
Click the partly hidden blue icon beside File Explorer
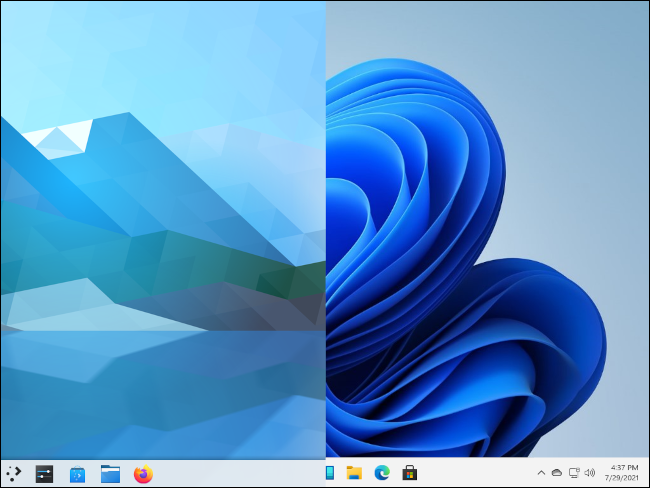(x=330, y=473)
